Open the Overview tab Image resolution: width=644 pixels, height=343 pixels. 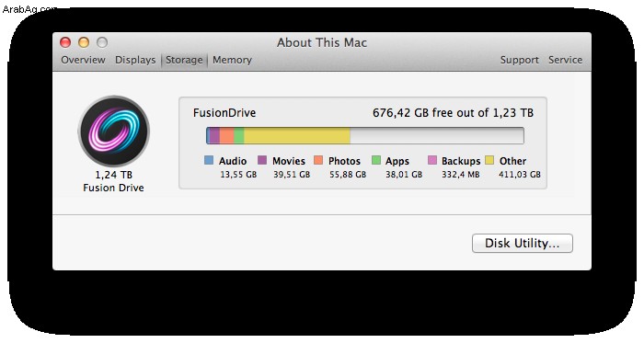[83, 60]
